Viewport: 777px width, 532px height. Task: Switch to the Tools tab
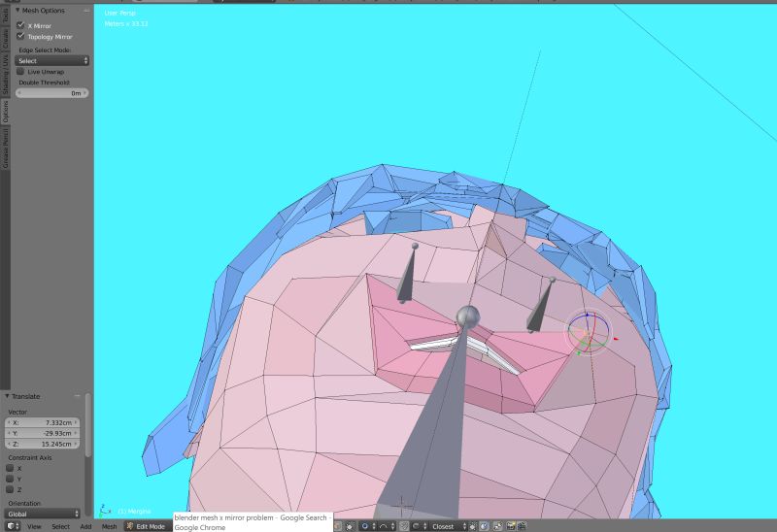pyautogui.click(x=5, y=15)
